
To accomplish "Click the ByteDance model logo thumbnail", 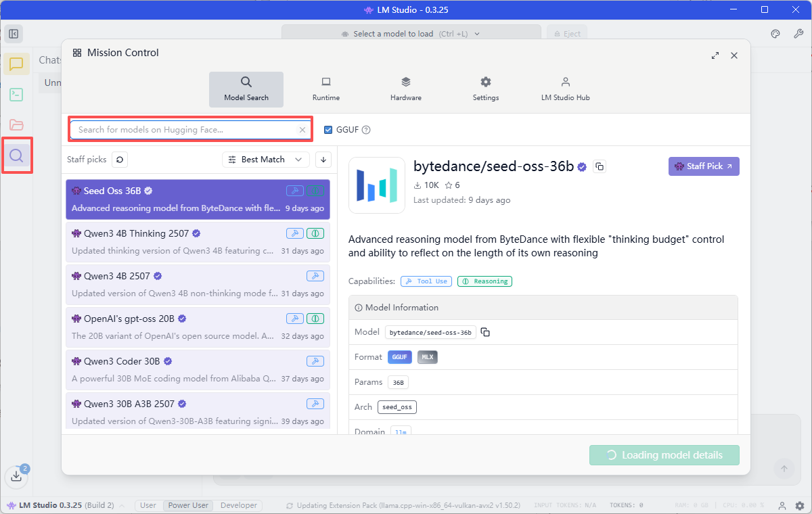I will [377, 185].
